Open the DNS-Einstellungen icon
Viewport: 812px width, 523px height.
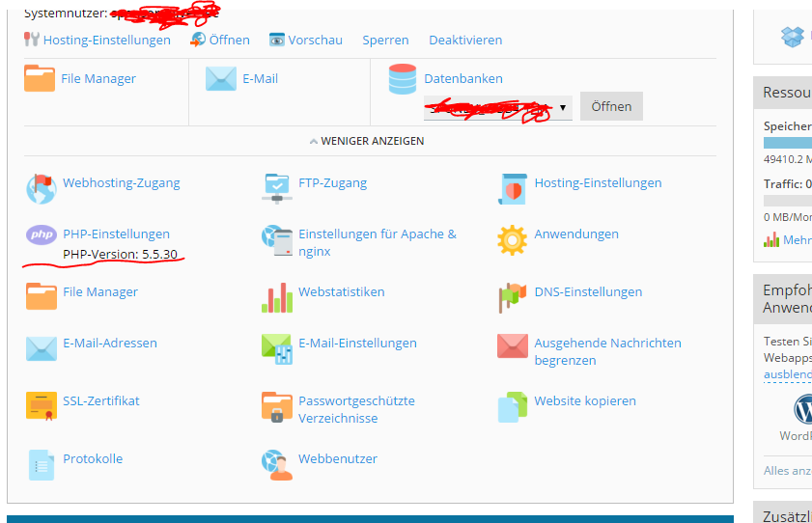pyautogui.click(x=512, y=297)
